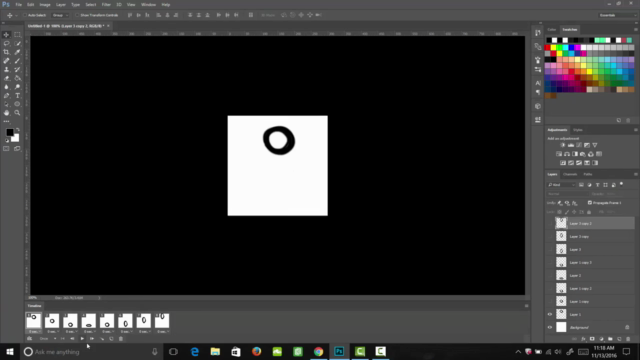Play the frame animation
Image resolution: width=640 pixels, height=360 pixels.
click(82, 339)
